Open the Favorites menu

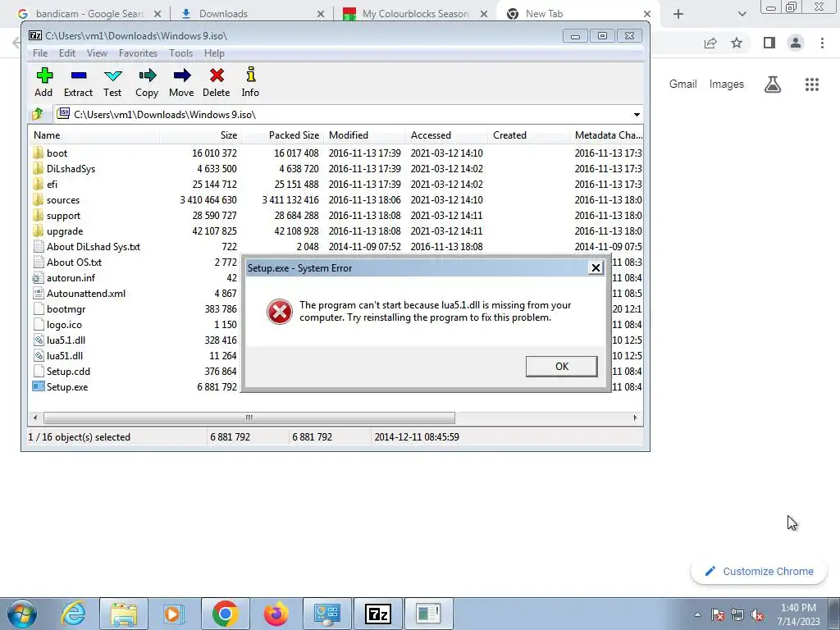pyautogui.click(x=138, y=53)
